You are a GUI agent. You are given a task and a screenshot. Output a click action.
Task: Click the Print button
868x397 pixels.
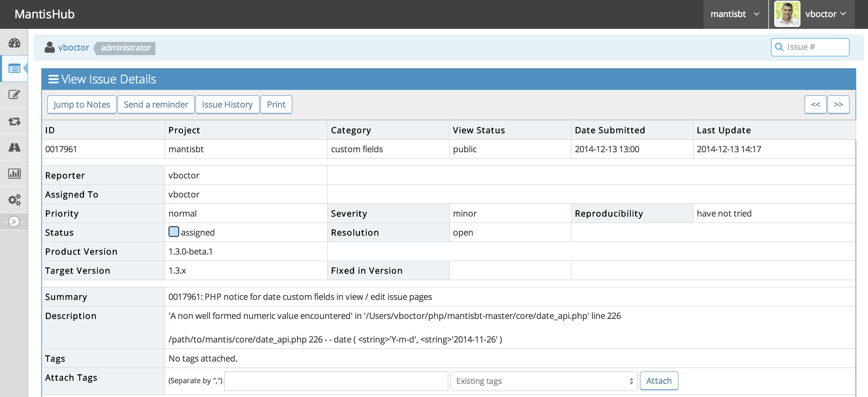[276, 104]
